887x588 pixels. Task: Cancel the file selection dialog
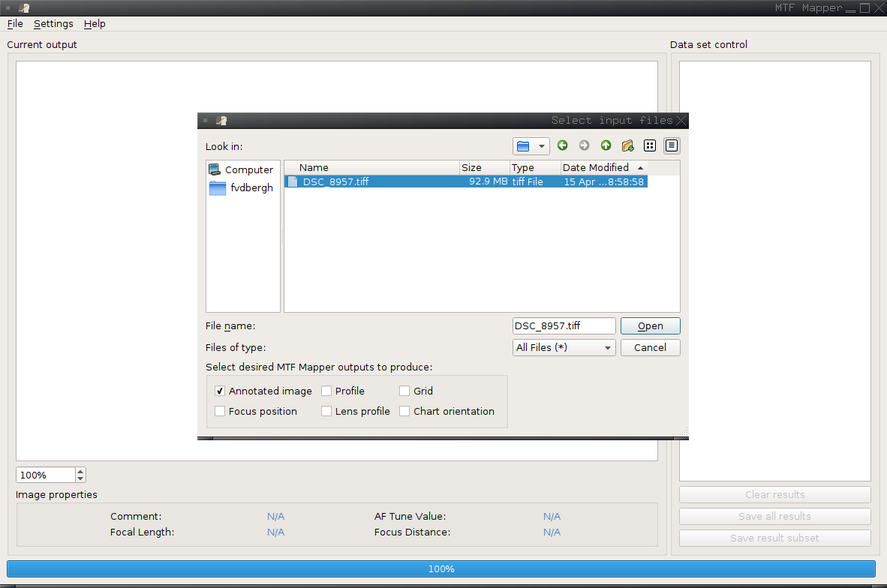650,347
